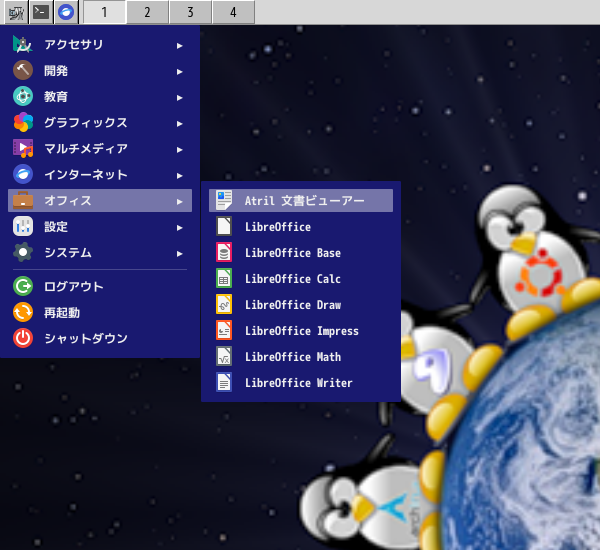
Task: Launch LibreOffice Writer
Action: click(301, 383)
